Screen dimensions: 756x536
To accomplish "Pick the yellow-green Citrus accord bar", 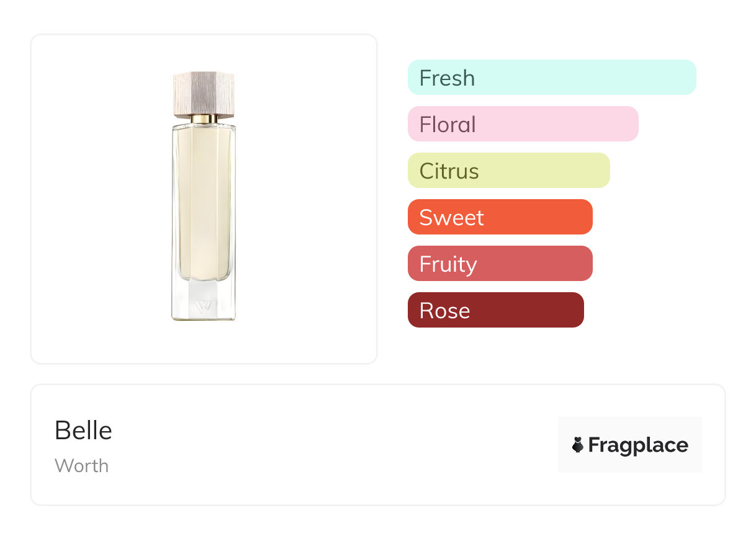I will [x=508, y=171].
